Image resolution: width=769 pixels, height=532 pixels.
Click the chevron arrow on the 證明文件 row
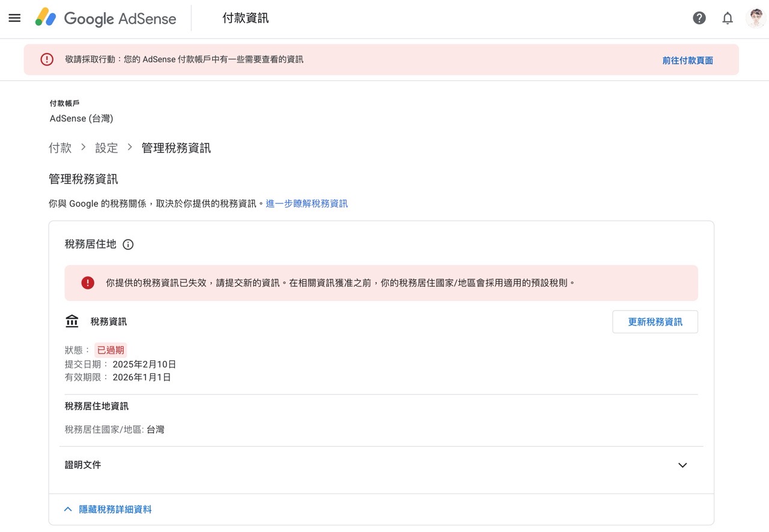coord(682,465)
